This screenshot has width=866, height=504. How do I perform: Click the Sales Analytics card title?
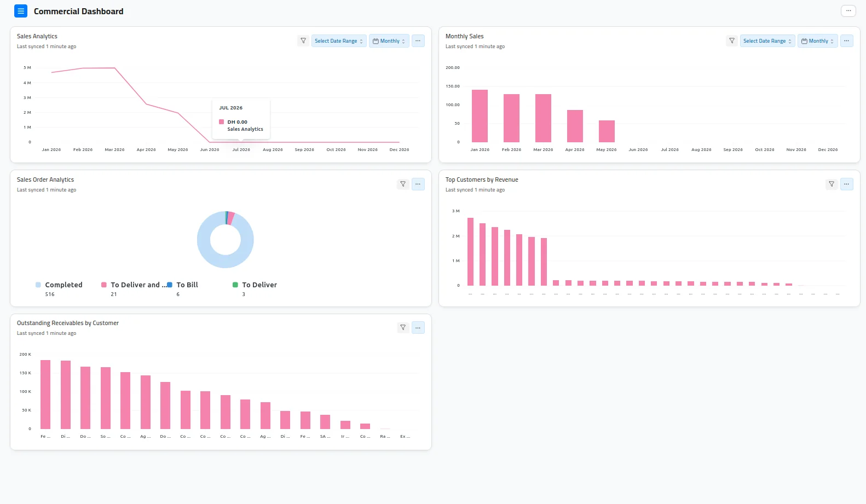37,37
